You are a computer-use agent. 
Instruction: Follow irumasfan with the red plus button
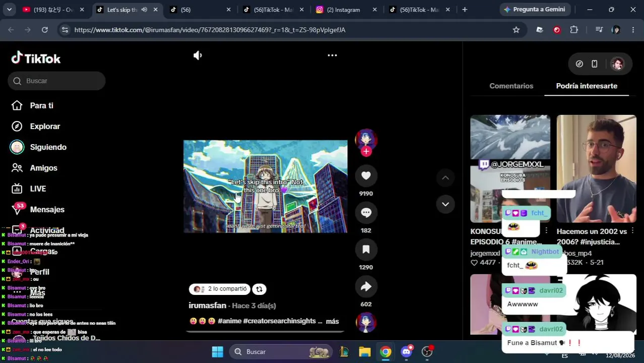366,151
